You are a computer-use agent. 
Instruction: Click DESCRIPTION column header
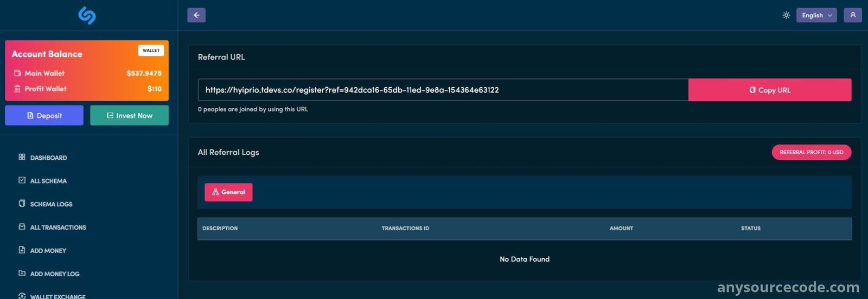pos(220,229)
